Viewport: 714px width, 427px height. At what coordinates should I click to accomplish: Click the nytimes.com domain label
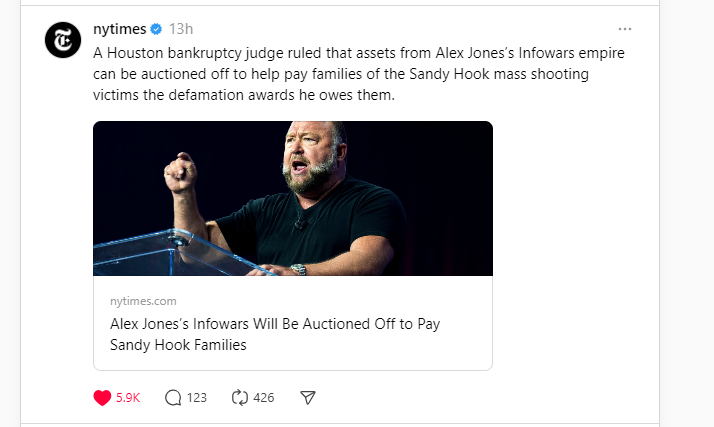(x=143, y=301)
